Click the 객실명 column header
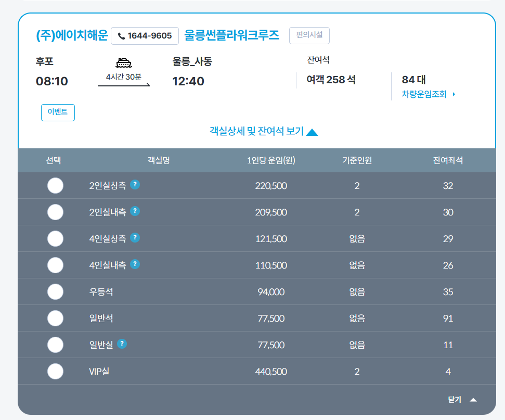 pos(159,160)
